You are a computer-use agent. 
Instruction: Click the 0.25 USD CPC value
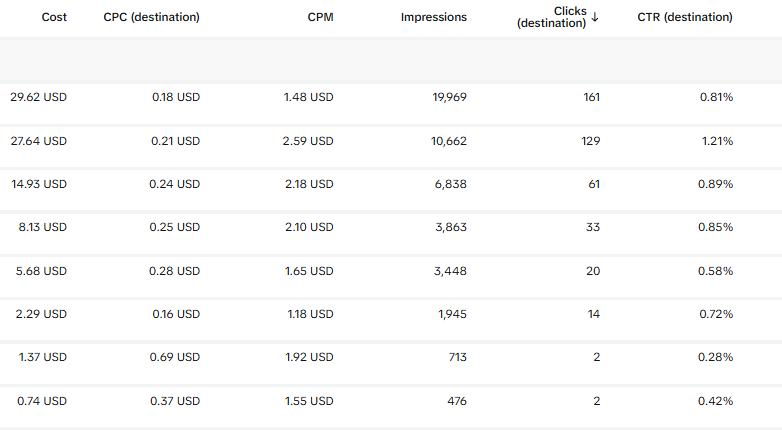(175, 227)
